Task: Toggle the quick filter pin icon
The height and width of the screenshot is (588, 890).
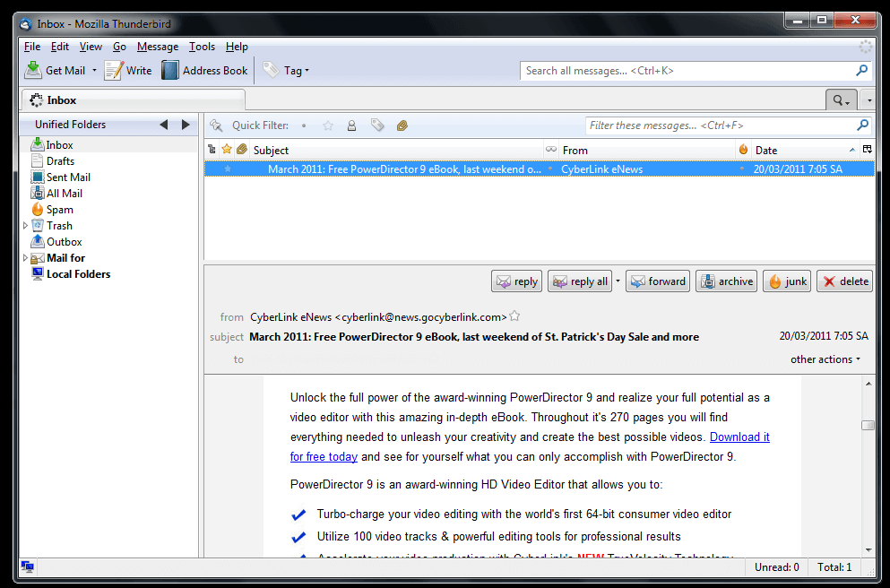Action: pyautogui.click(x=216, y=125)
